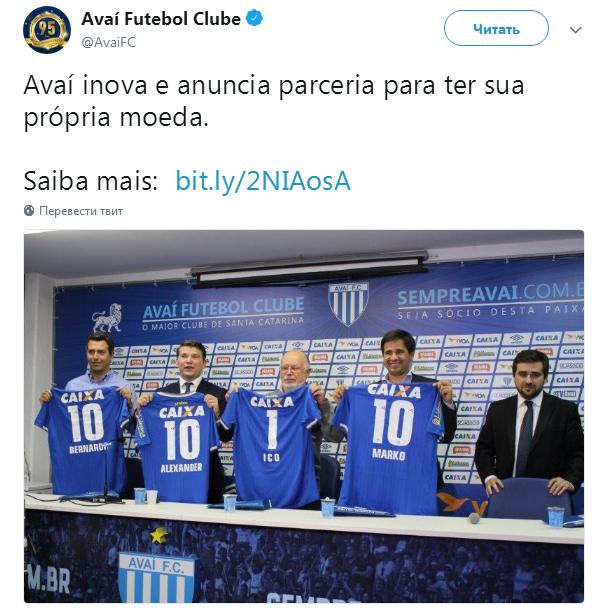Select the ICO number 1 jersey
Image resolution: width=603 pixels, height=608 pixels.
tap(273, 447)
